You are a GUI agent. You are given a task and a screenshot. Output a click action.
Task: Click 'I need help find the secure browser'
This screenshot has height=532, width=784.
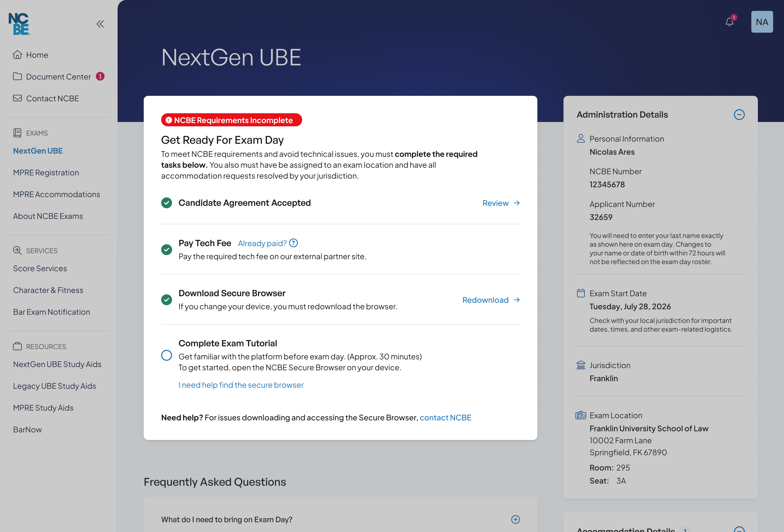(x=241, y=385)
